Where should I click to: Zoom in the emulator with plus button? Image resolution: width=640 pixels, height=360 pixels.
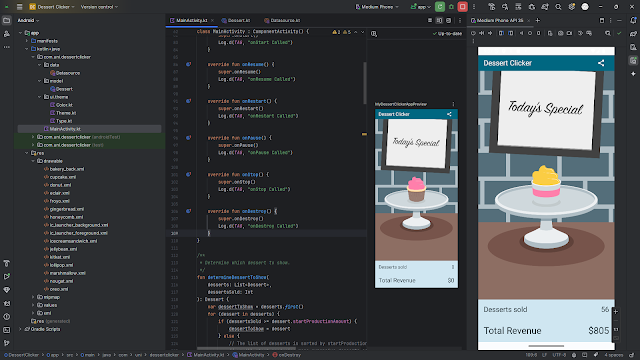pyautogui.click(x=616, y=311)
